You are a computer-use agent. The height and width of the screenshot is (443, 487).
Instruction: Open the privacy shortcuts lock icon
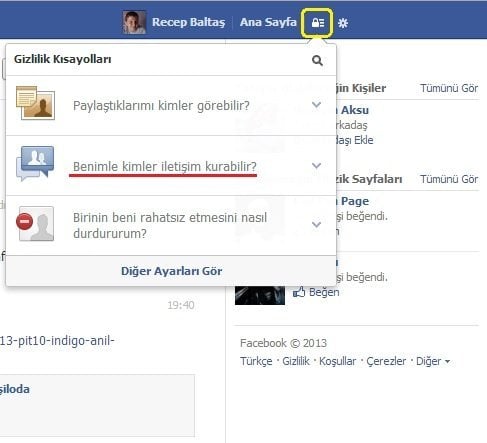(318, 23)
